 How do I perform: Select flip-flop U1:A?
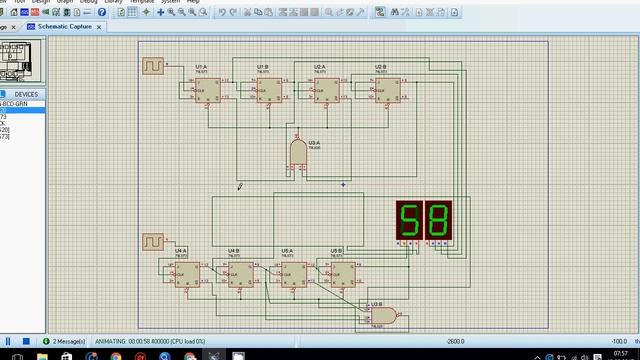point(208,90)
